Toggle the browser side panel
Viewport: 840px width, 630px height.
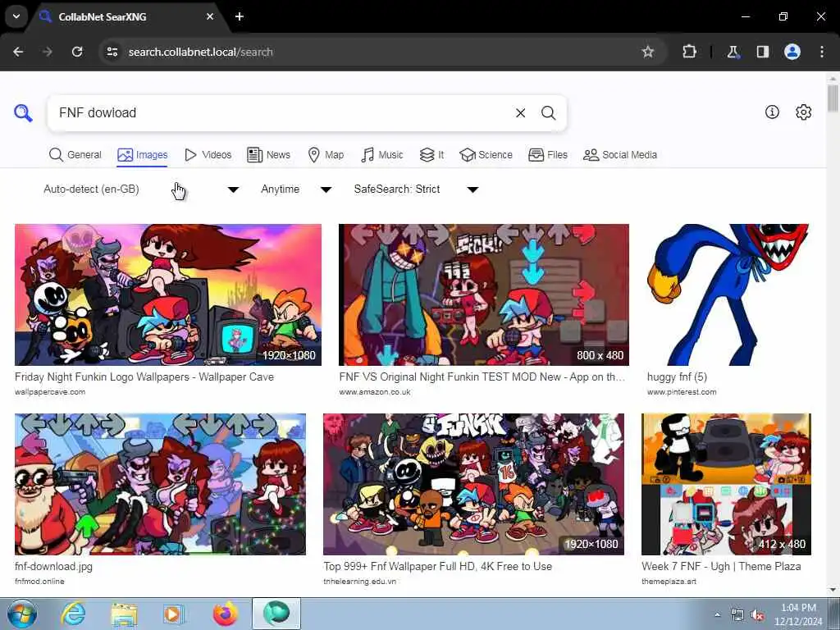tap(762, 52)
